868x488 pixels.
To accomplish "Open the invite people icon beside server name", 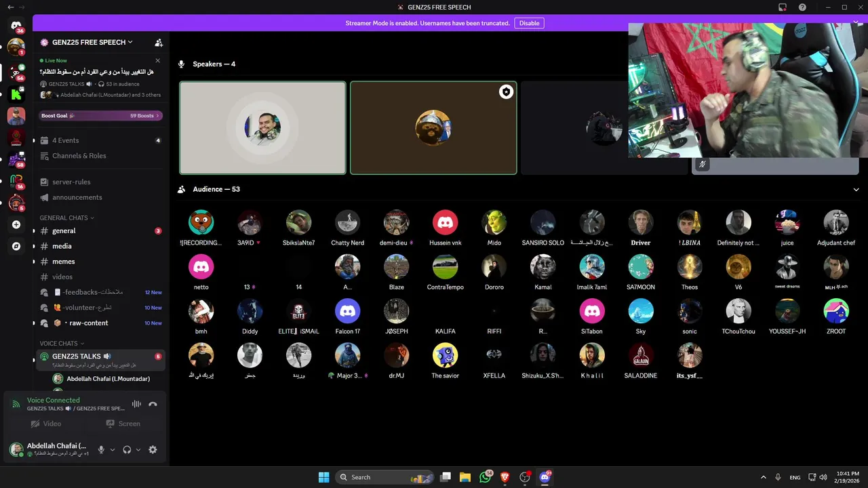I will [x=159, y=42].
